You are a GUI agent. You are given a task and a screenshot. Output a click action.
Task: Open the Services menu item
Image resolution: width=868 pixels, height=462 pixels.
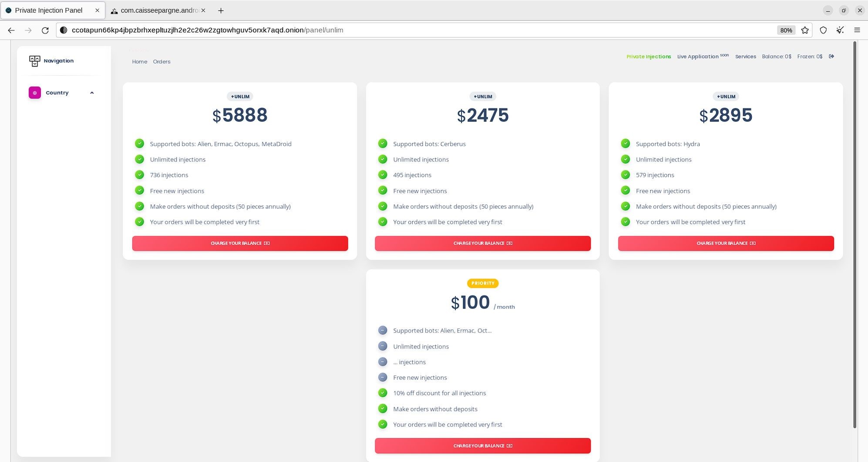click(x=745, y=57)
